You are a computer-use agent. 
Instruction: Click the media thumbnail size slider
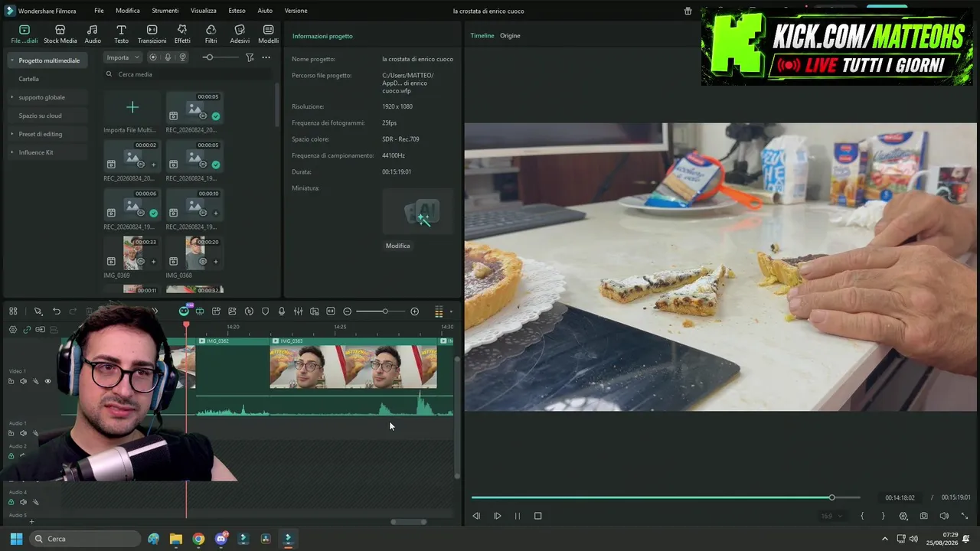(220, 57)
